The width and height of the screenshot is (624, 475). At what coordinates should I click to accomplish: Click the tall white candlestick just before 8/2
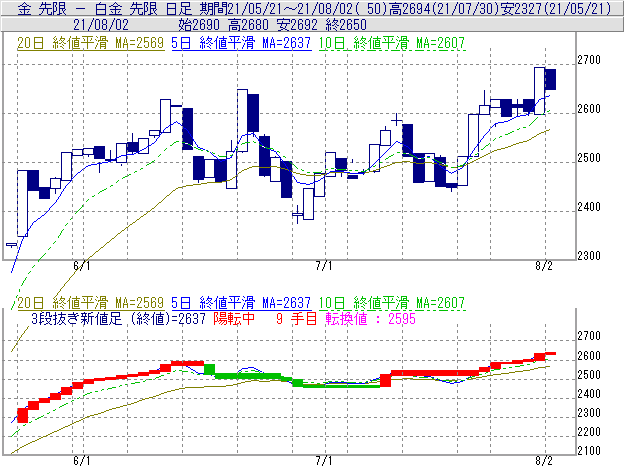click(x=540, y=91)
